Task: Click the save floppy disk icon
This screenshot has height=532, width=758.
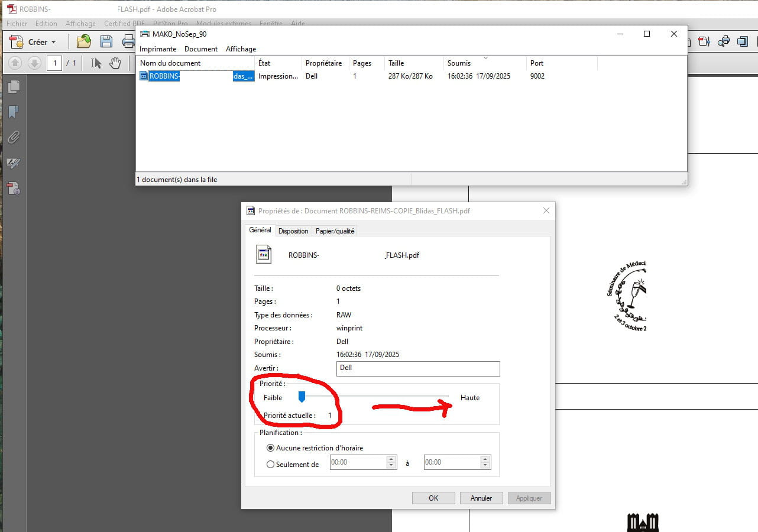Action: pos(106,41)
